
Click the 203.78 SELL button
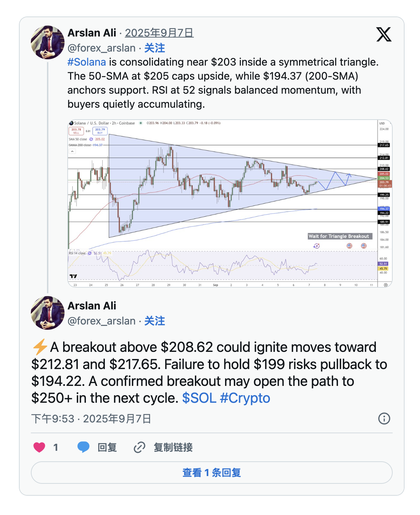coord(76,131)
